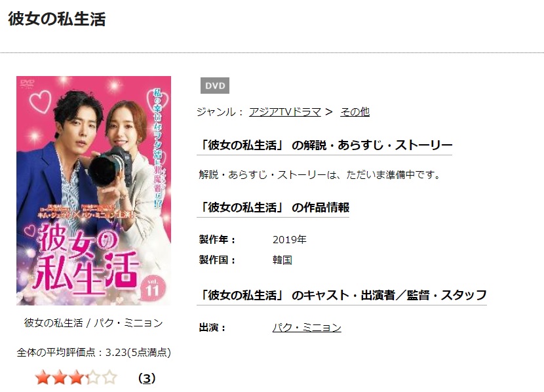Click the fourth rating star
Screen dimensions: 544x392
tap(92, 378)
